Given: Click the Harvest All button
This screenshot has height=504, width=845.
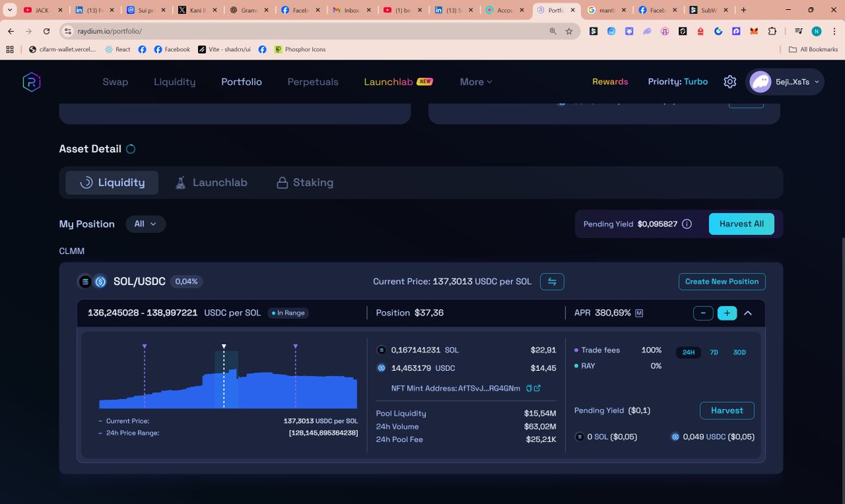Looking at the screenshot, I should tap(741, 224).
